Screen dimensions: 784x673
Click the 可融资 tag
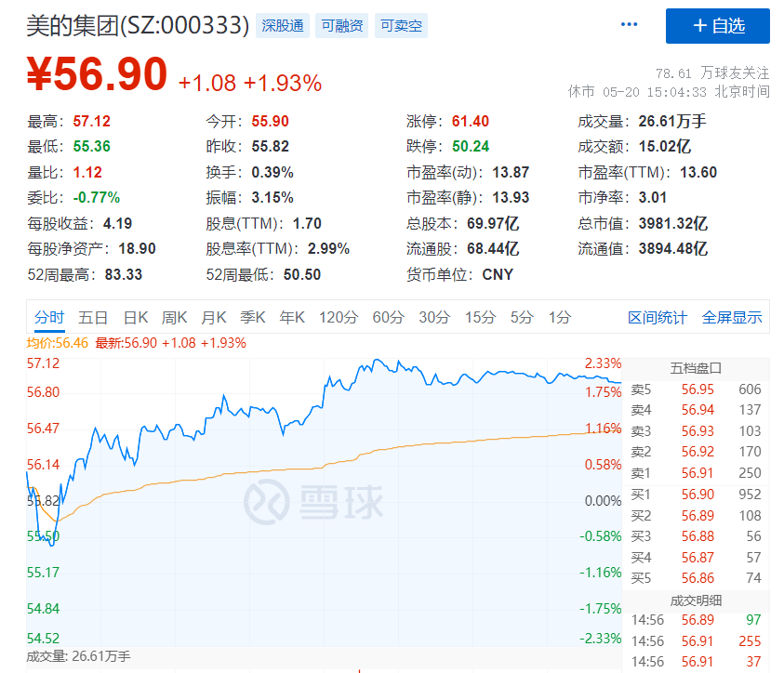click(342, 25)
